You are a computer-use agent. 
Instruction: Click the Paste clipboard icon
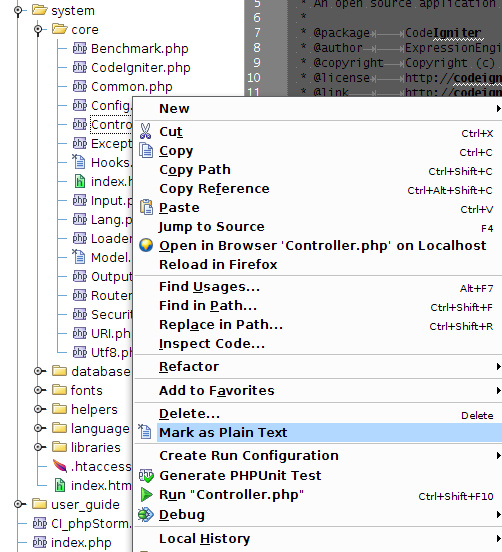point(146,207)
